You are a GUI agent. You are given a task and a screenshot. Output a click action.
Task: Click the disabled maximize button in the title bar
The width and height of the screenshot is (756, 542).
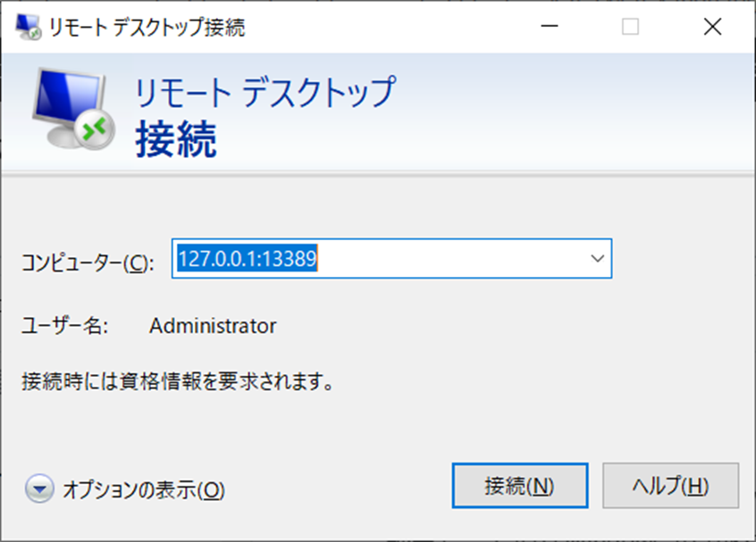(630, 27)
